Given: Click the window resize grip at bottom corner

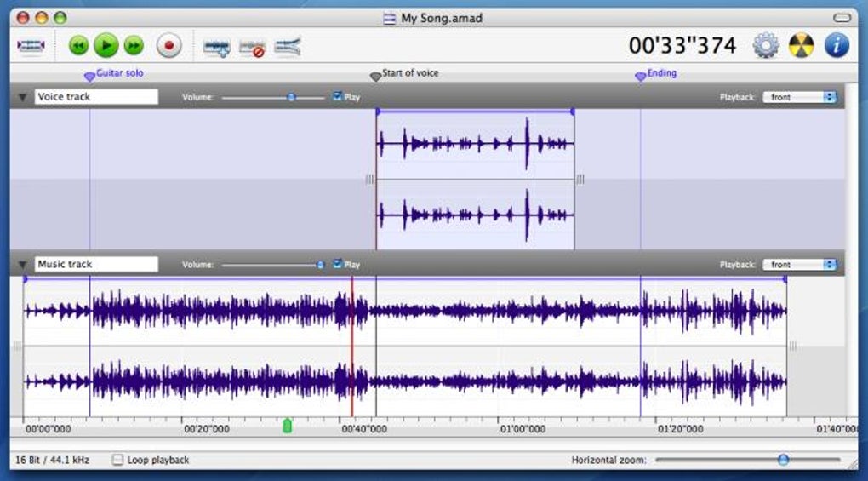Looking at the screenshot, I should (x=853, y=464).
